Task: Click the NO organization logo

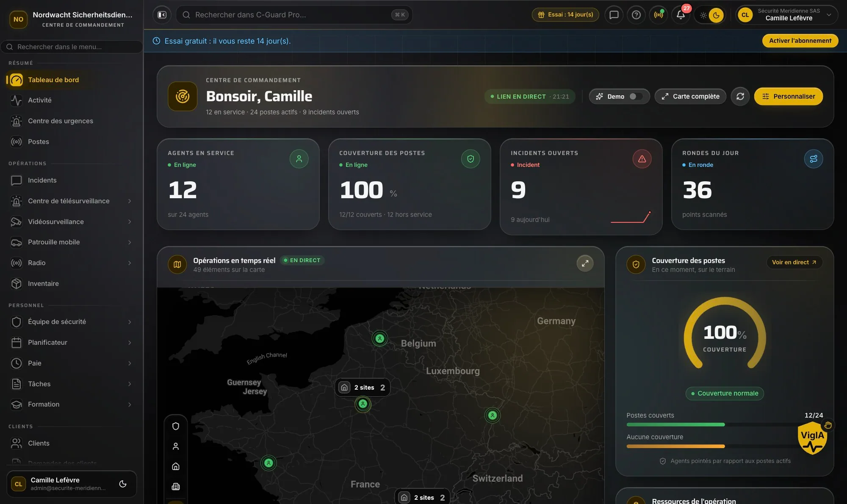Action: tap(18, 19)
